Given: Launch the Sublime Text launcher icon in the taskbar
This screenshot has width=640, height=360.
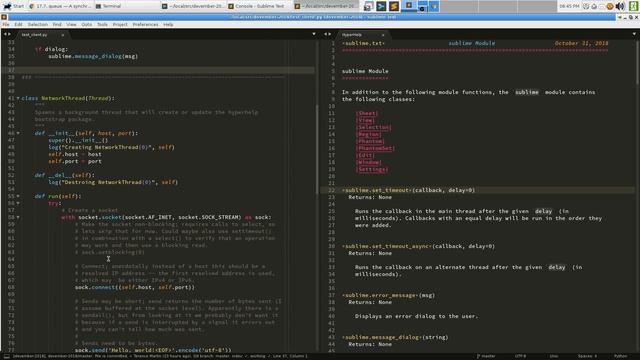Looking at the screenshot, I should pyautogui.click(x=394, y=6).
